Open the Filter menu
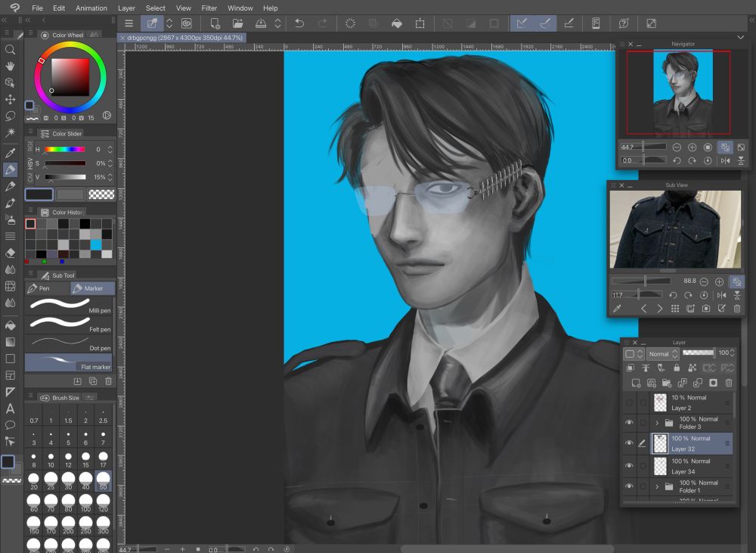Screen dimensions: 756x553 coord(209,8)
